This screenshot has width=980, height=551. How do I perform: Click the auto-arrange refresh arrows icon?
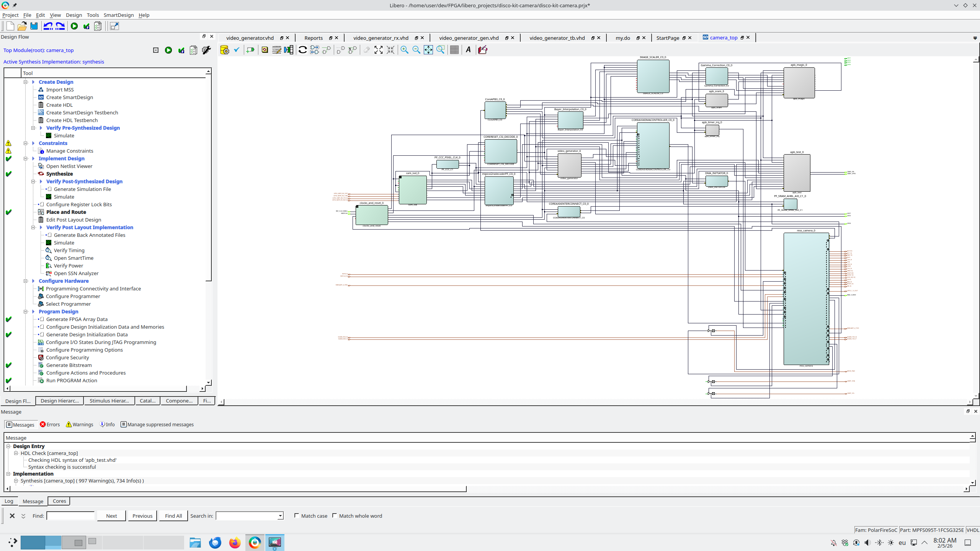tap(302, 50)
